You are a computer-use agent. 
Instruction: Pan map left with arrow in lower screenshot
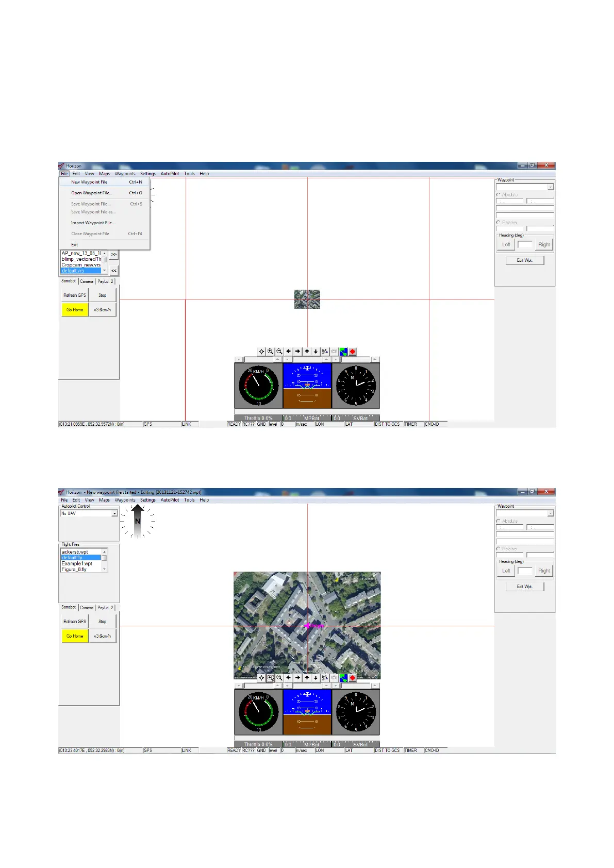click(x=289, y=678)
